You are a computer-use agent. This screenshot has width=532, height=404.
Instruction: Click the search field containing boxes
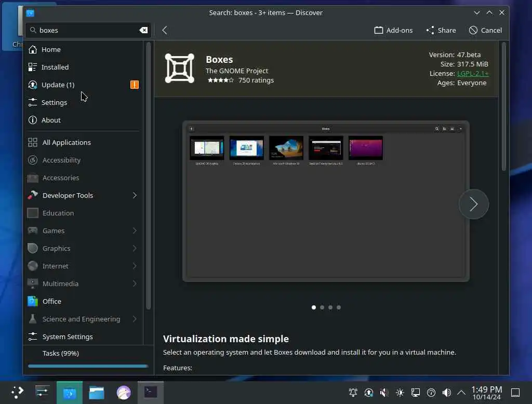[x=88, y=30]
